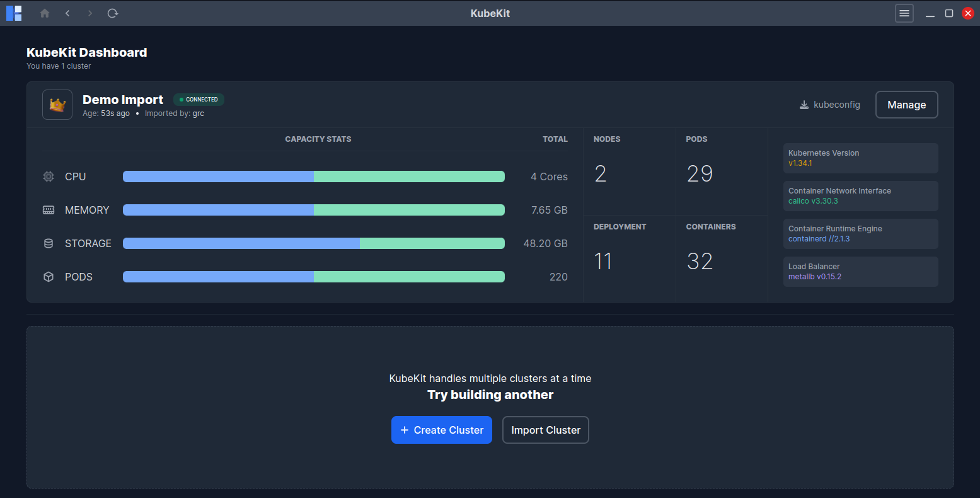This screenshot has height=498, width=980.
Task: Click the kubeconfig download icon
Action: [804, 104]
